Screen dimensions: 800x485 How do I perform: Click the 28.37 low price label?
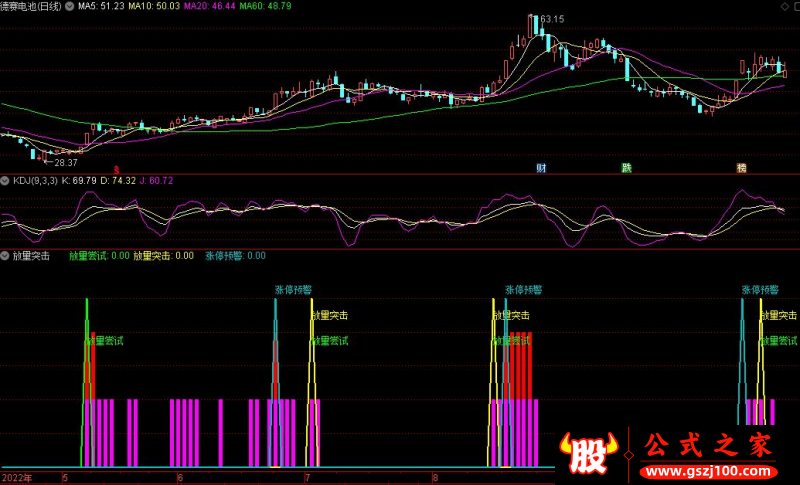pos(66,163)
